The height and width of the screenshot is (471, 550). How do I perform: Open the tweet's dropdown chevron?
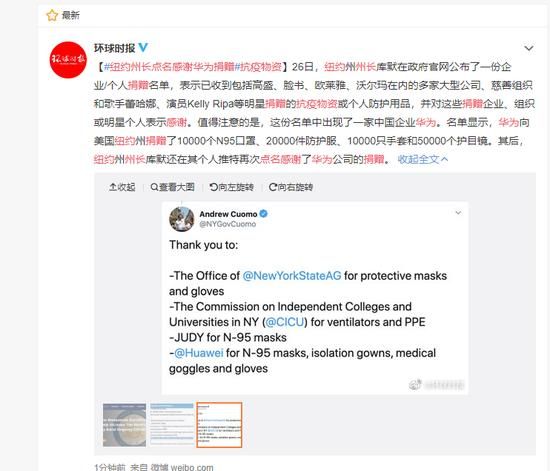(458, 213)
